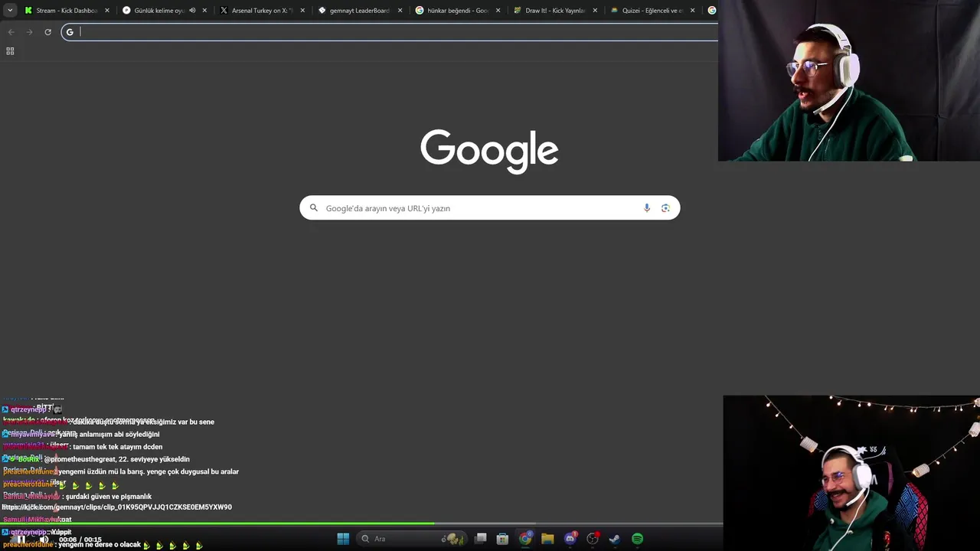
Task: Click the Google logo
Action: point(489,151)
